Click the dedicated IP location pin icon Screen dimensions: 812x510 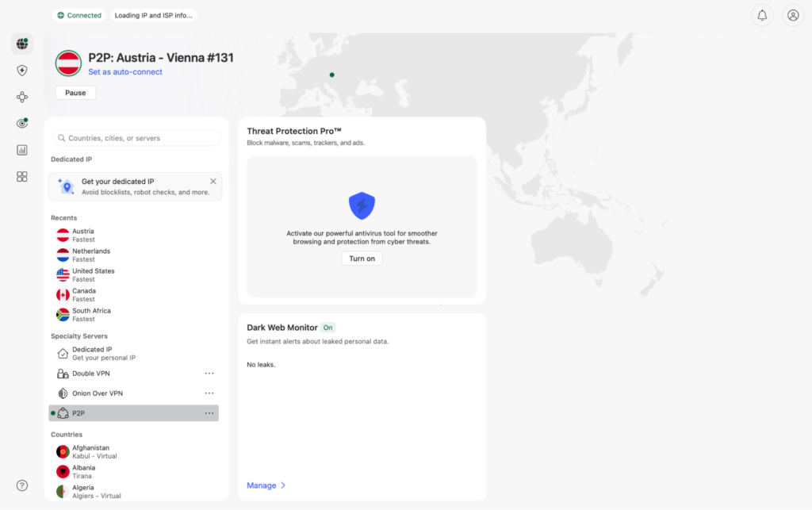click(x=67, y=186)
